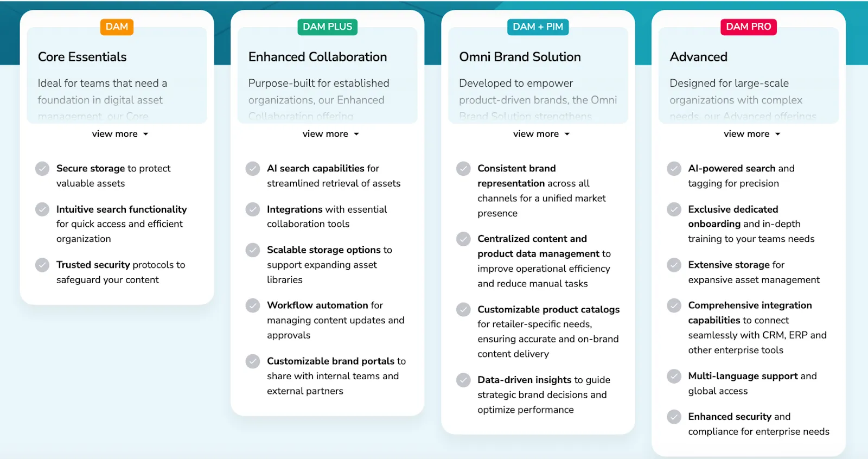Open view more on the Advanced card
Image resolution: width=868 pixels, height=459 pixels.
tap(751, 133)
